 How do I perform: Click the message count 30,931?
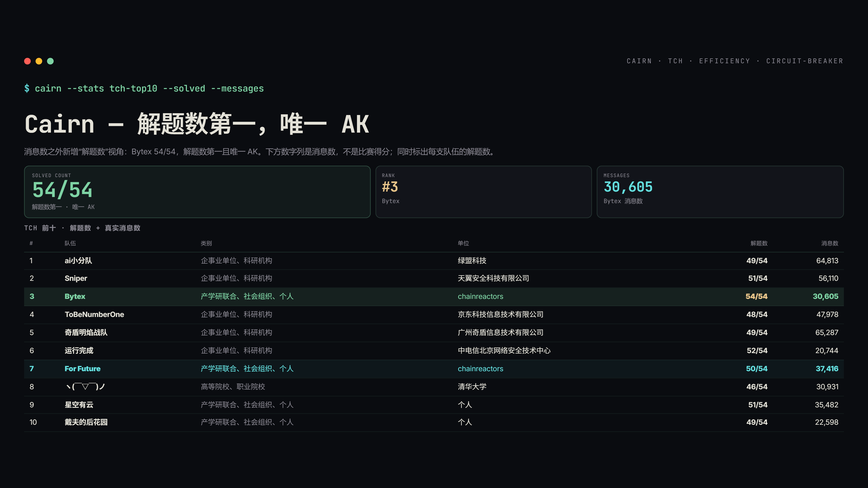tap(827, 387)
